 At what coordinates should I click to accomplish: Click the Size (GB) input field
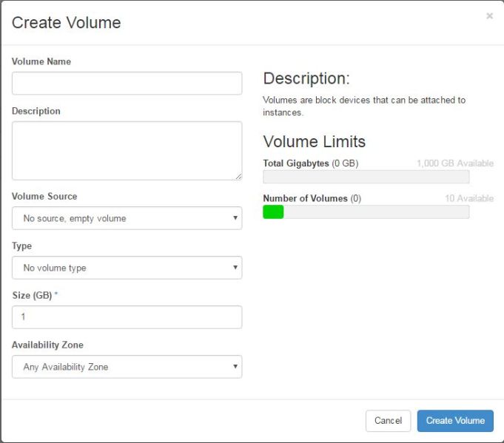tap(127, 317)
